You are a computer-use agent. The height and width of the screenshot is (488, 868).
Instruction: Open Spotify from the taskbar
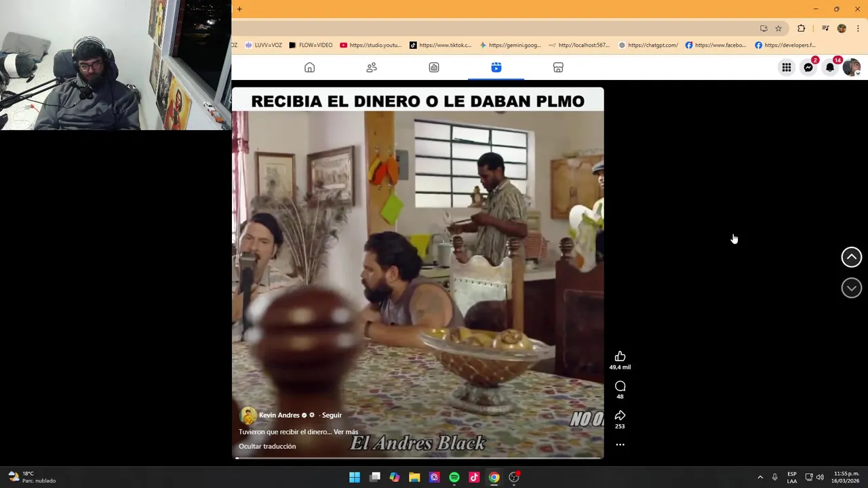(x=454, y=477)
